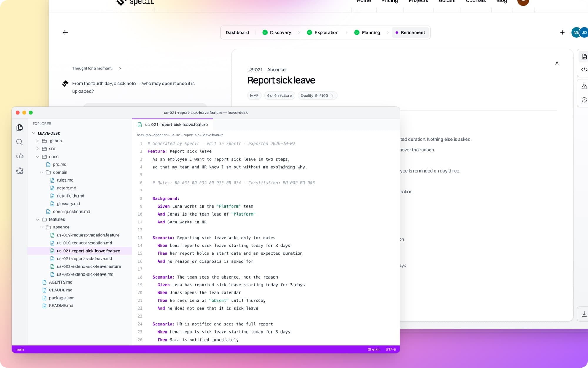The width and height of the screenshot is (588, 368).
Task: Click the MVP badge
Action: pos(254,95)
